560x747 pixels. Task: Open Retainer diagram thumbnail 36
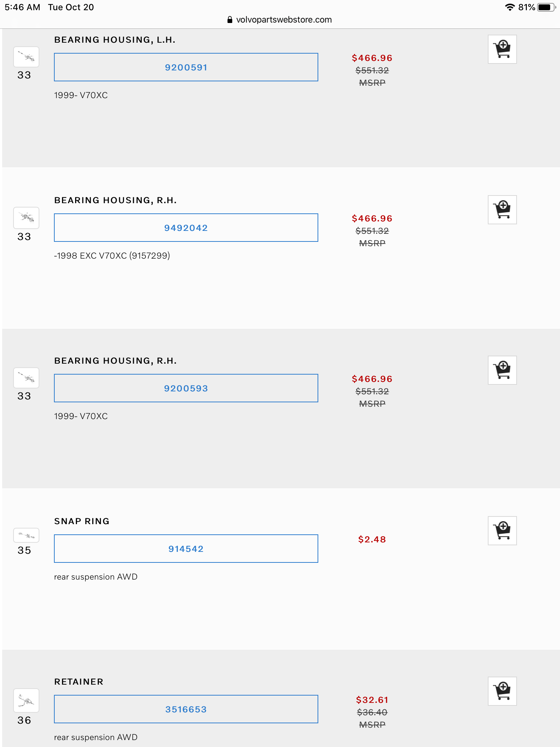pyautogui.click(x=26, y=700)
